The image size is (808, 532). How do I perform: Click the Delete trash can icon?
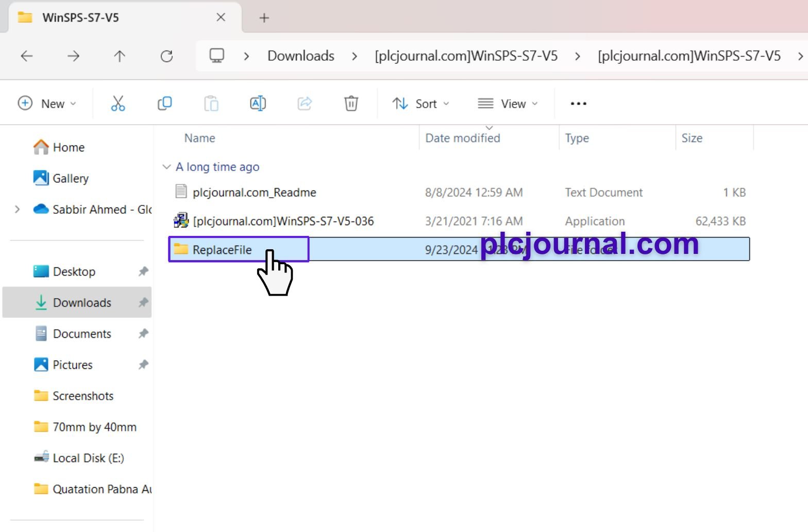coord(351,104)
